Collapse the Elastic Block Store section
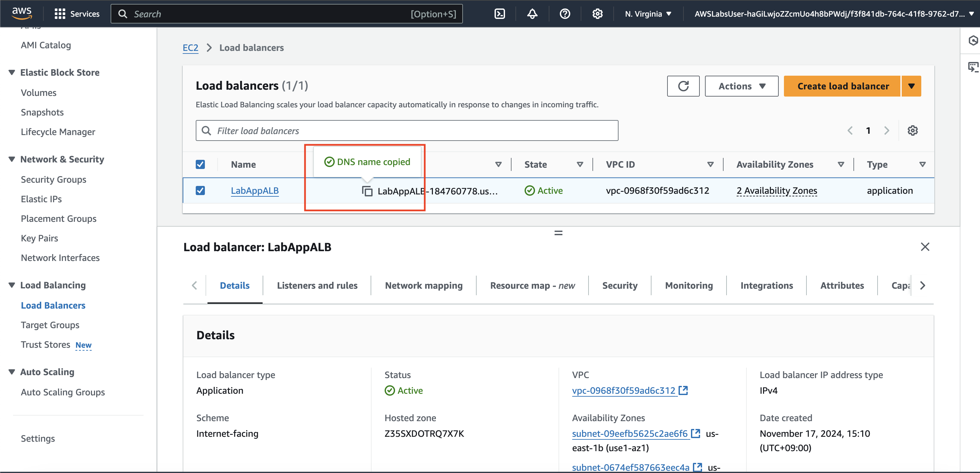Image resolution: width=980 pixels, height=473 pixels. pyautogui.click(x=12, y=72)
